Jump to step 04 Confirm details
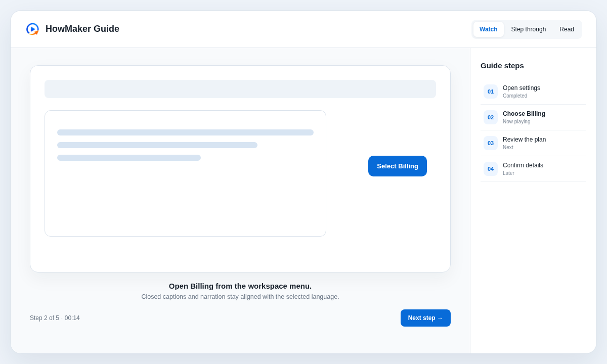The height and width of the screenshot is (364, 607). tap(534, 169)
